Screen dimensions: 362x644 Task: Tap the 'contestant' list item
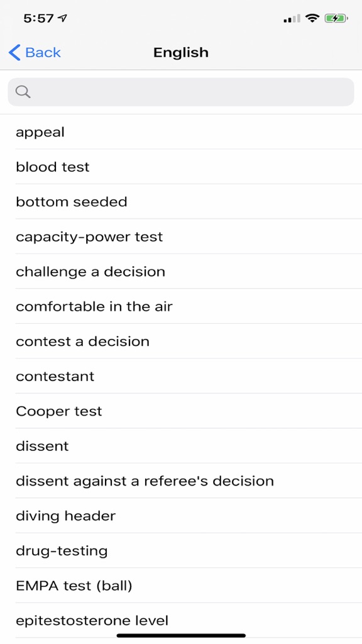(x=181, y=376)
